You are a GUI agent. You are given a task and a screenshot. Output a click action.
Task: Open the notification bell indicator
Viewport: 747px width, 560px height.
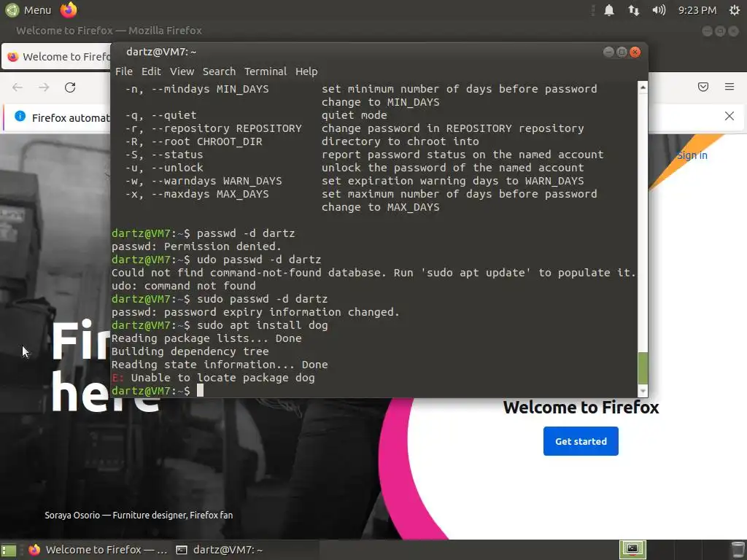point(609,10)
